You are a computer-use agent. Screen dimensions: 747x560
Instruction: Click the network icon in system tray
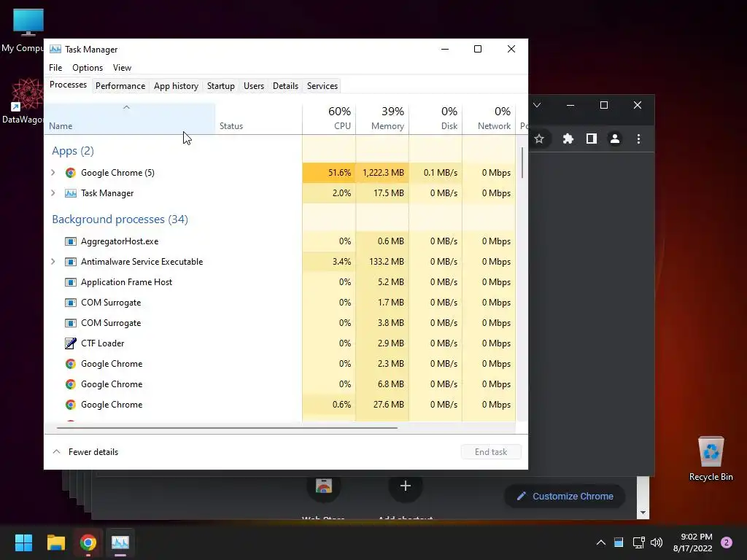[x=638, y=542]
